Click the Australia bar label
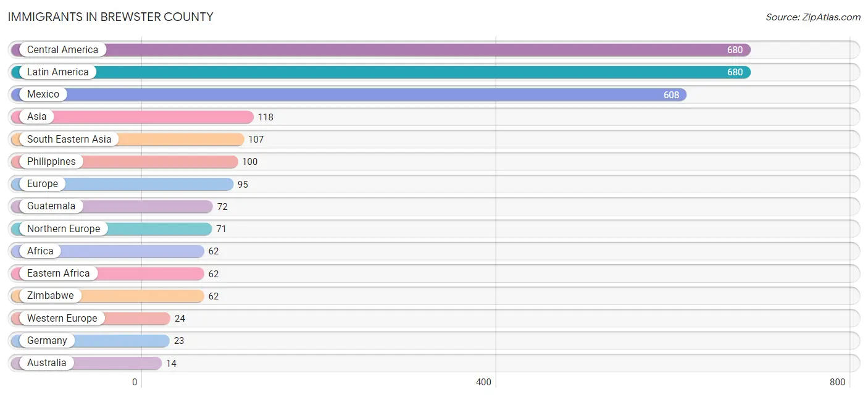 point(47,363)
